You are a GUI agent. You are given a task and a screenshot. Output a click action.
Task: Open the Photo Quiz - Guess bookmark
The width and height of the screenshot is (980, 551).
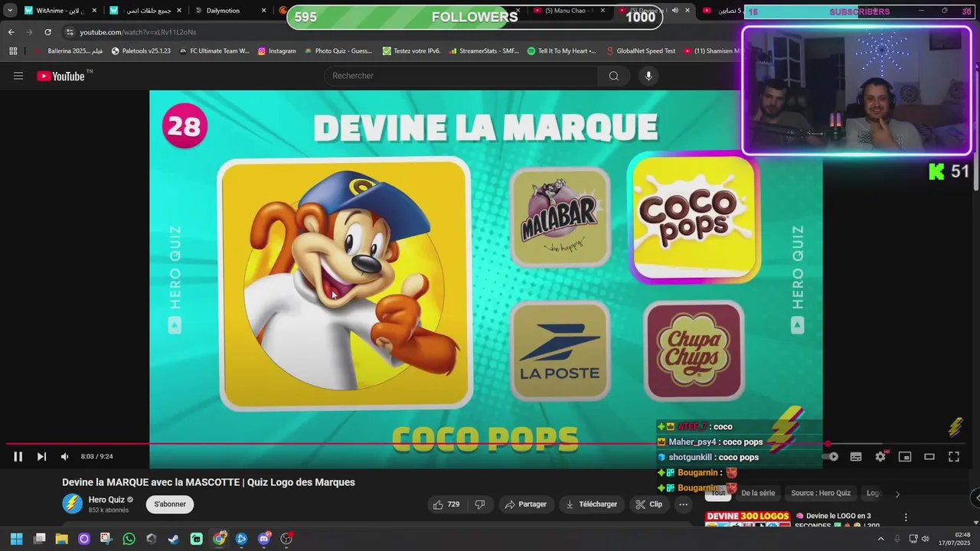pos(338,51)
